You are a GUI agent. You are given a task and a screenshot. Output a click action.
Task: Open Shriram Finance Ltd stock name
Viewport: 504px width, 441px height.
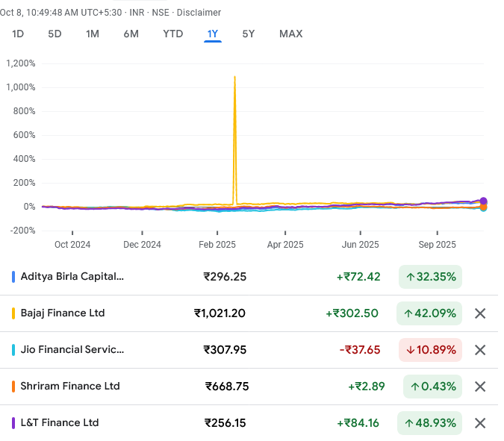(x=70, y=386)
